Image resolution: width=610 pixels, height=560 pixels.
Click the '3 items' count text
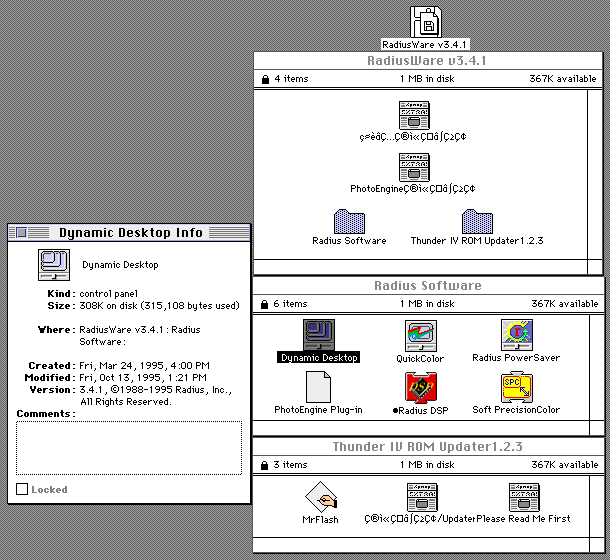tap(290, 465)
